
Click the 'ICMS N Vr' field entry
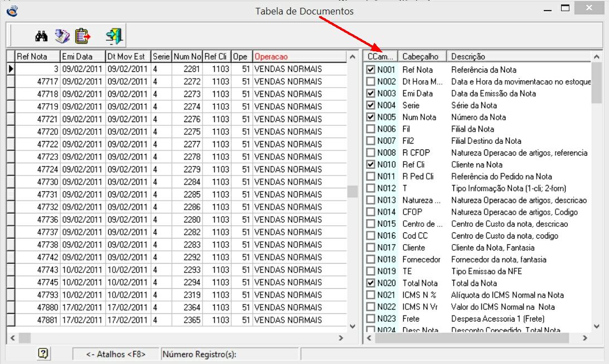coord(420,307)
